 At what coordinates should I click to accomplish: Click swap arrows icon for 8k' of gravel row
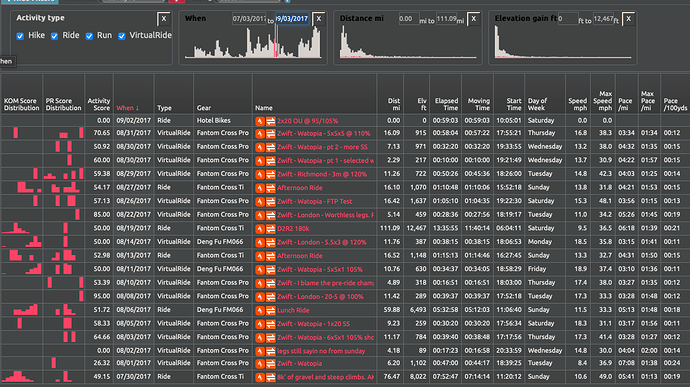click(270, 378)
